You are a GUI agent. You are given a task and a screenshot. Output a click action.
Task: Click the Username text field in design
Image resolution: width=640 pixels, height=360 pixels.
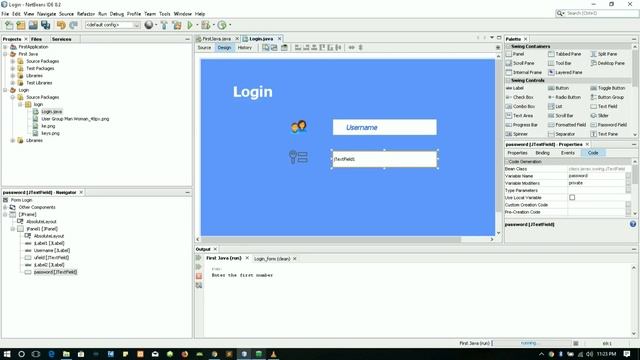point(384,127)
